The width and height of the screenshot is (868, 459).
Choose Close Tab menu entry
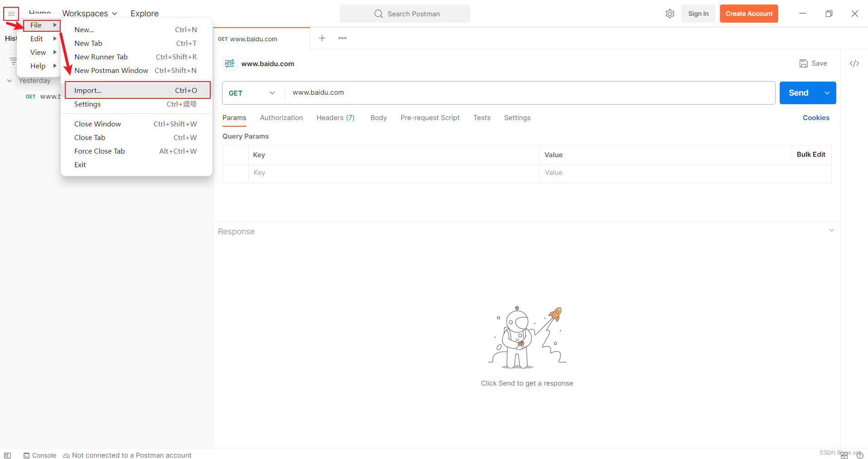pos(136,138)
